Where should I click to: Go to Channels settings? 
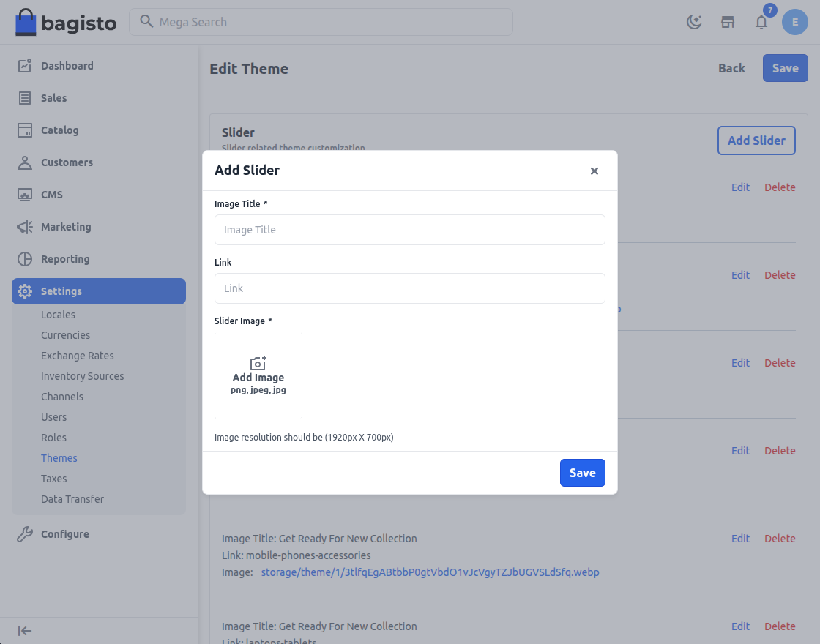[x=62, y=397]
